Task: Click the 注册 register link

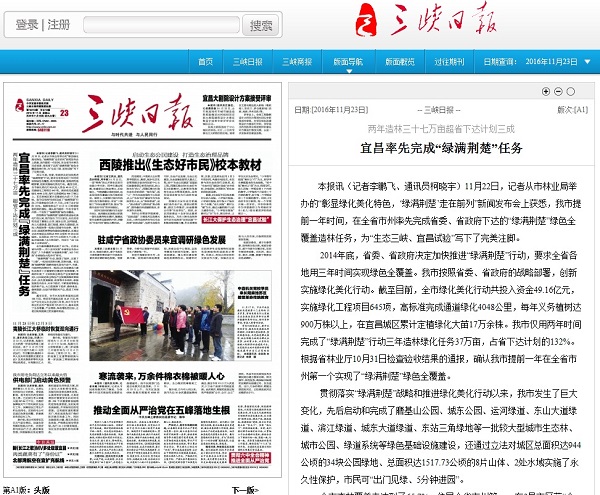Action: coord(59,25)
